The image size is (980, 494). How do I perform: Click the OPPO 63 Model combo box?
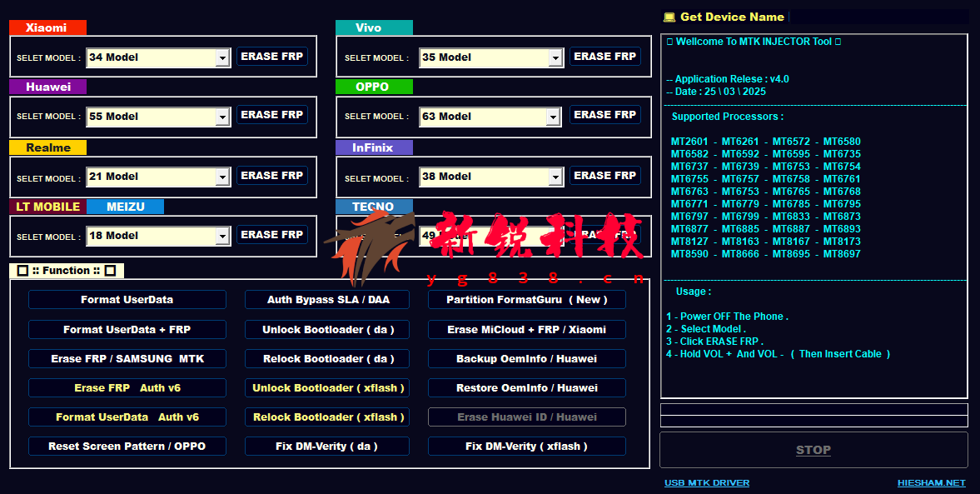(x=490, y=117)
